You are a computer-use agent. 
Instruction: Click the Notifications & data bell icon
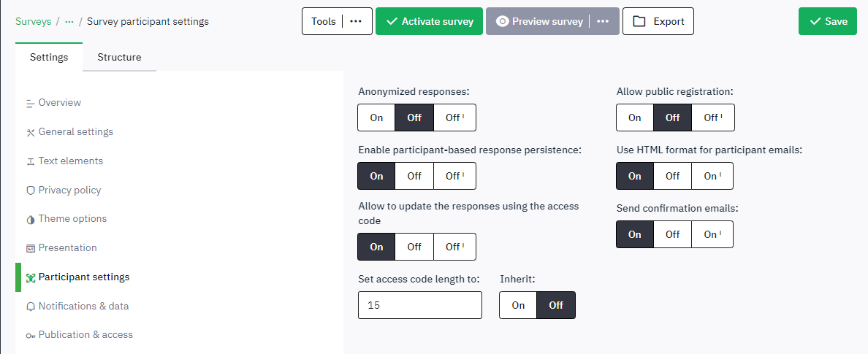coord(31,307)
